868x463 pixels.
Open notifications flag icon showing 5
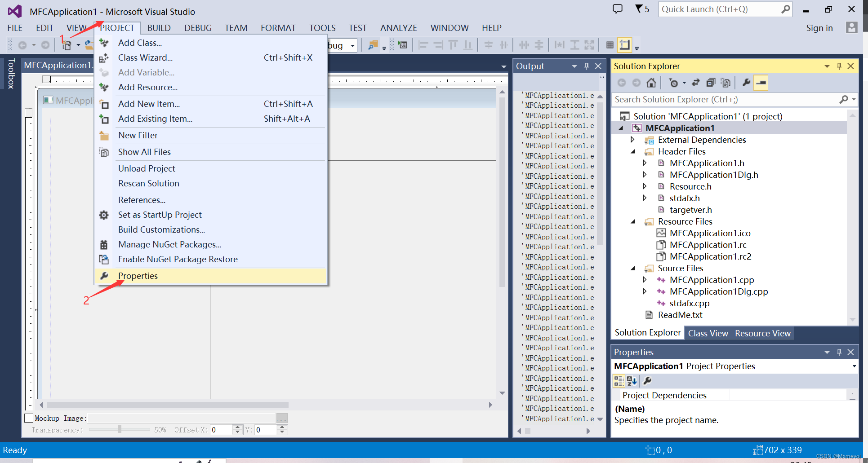[x=642, y=9]
